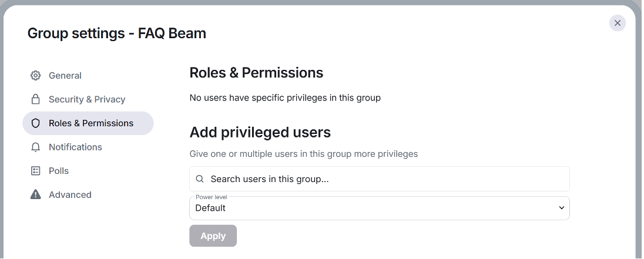Click the shield icon for Roles & Permissions
This screenshot has width=644, height=259.
tap(36, 123)
